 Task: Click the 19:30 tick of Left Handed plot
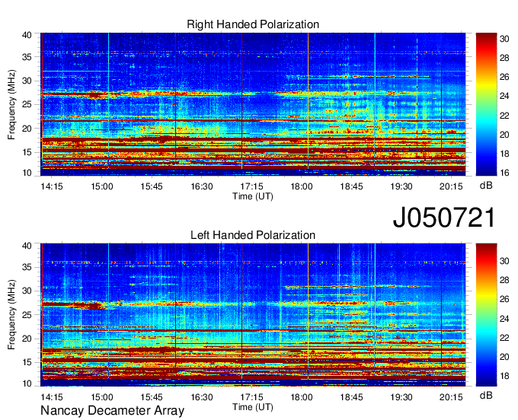[401, 397]
